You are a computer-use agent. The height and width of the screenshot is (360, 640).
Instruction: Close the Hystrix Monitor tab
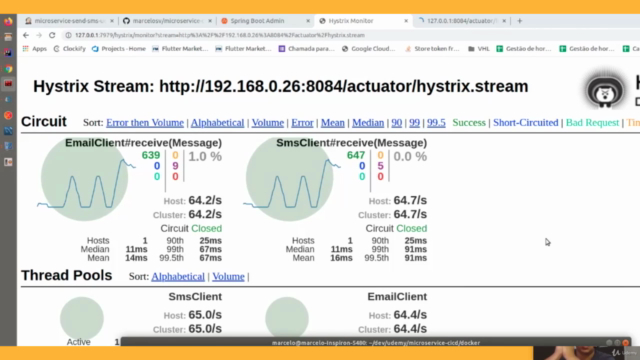click(406, 21)
